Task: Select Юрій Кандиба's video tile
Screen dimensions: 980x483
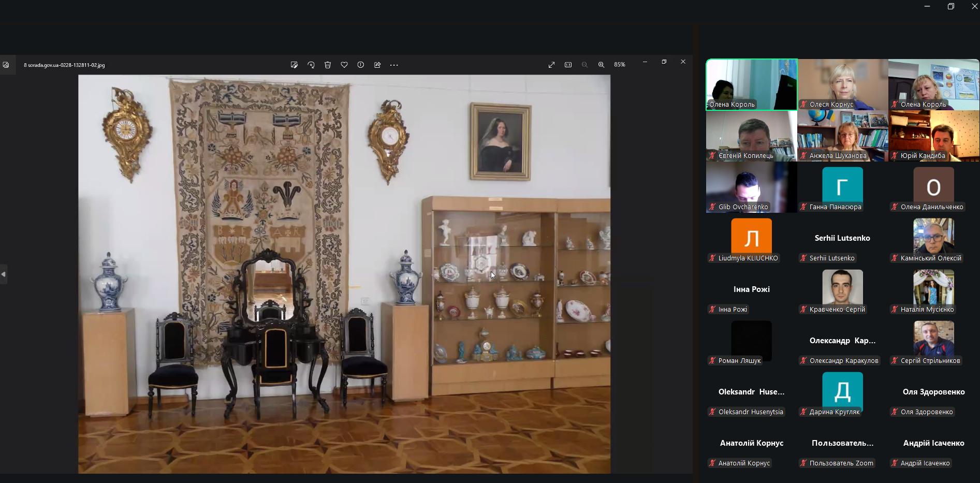Action: (933, 136)
